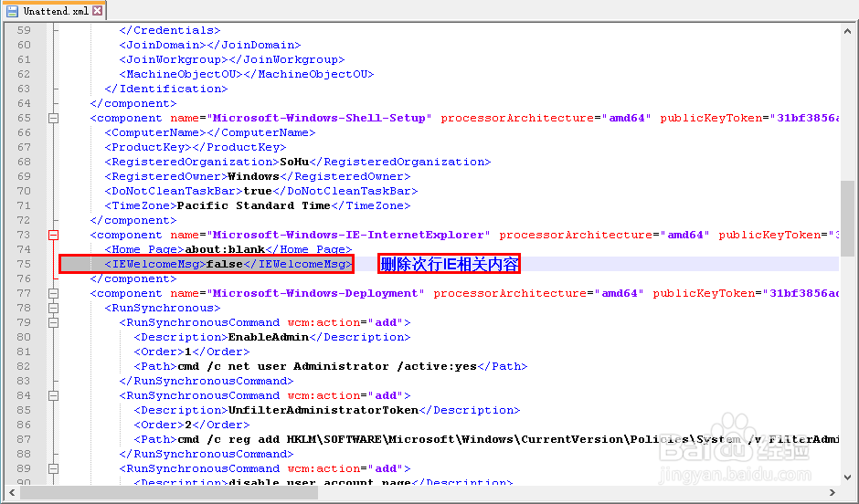Click Order value 1 line
Image resolution: width=859 pixels, height=504 pixels.
pyautogui.click(x=192, y=352)
